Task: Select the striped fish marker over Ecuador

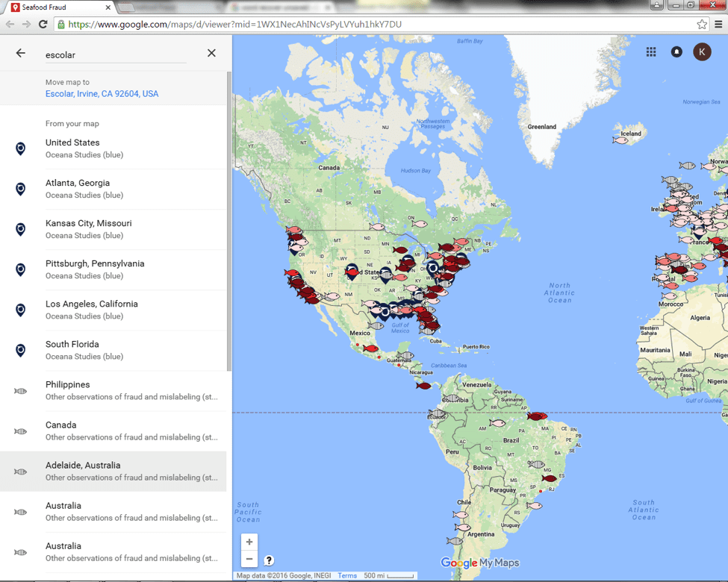Action: click(437, 413)
